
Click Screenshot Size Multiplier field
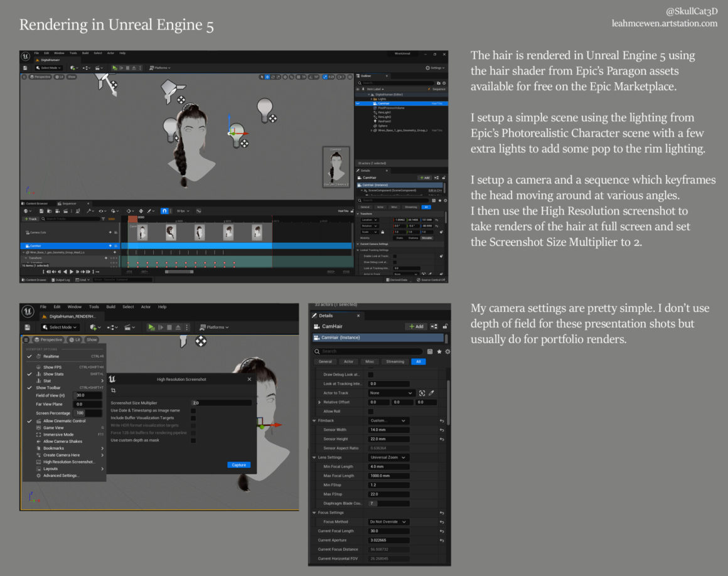[221, 403]
